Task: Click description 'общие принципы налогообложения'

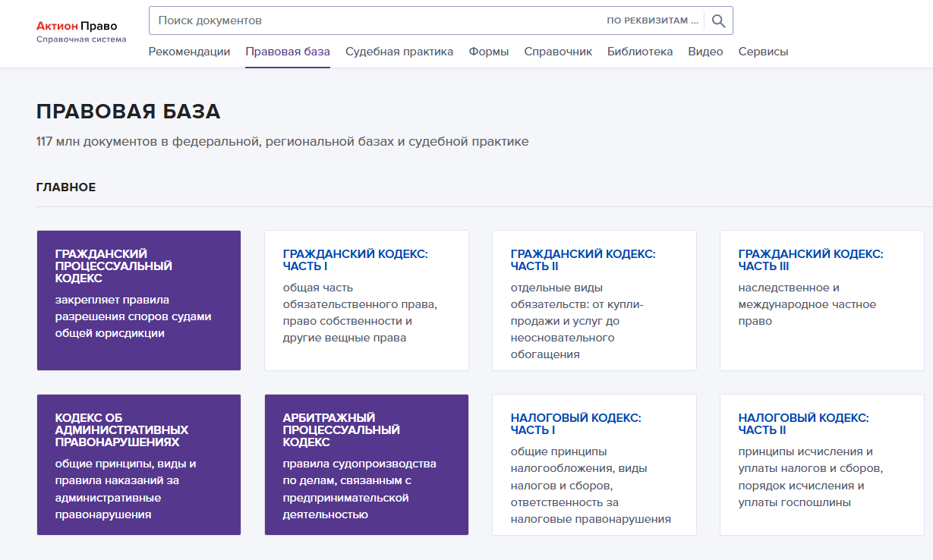Action: 591,485
